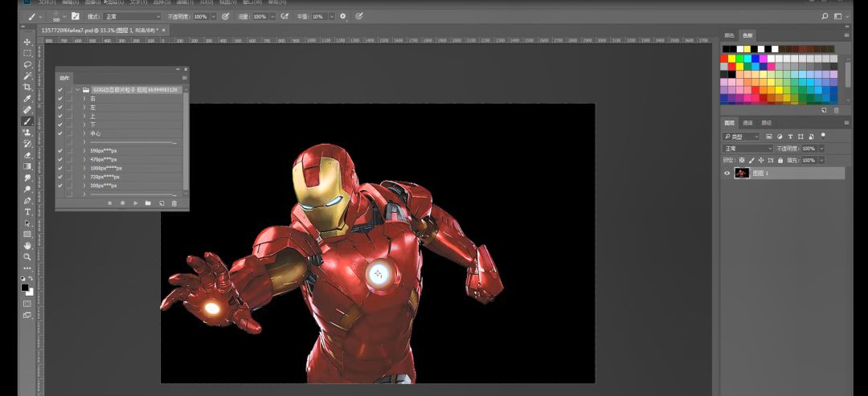868x396 pixels.
Task: Play the selected action
Action: (x=136, y=203)
